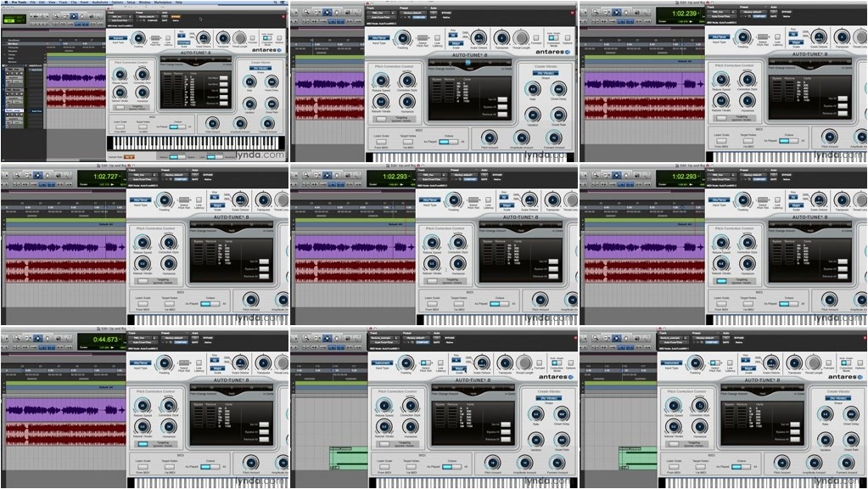Open the Setup menu
Screen dimensions: 868x489
pyautogui.click(x=132, y=3)
